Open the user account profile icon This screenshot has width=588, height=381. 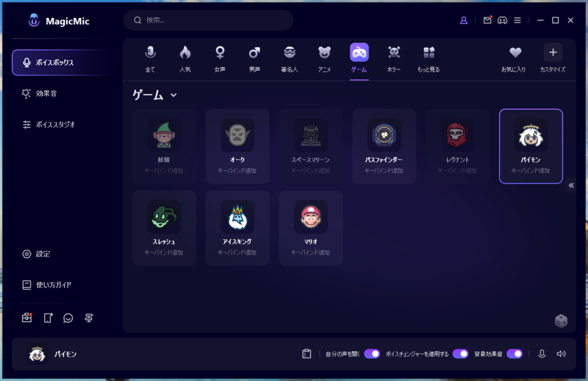[464, 20]
